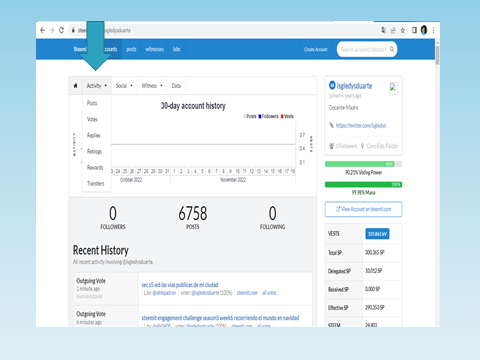This screenshot has height=360, width=480.
Task: Select Rewards in the Activity menu
Action: coord(95,167)
